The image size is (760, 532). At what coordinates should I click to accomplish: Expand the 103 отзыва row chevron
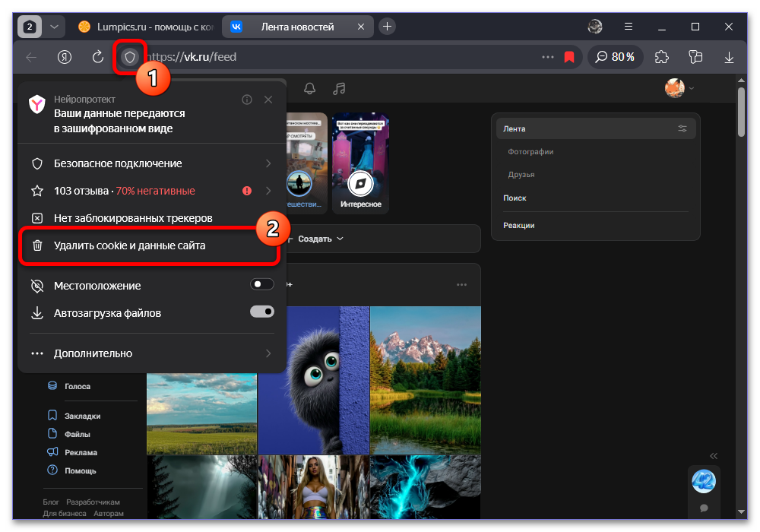pos(268,191)
